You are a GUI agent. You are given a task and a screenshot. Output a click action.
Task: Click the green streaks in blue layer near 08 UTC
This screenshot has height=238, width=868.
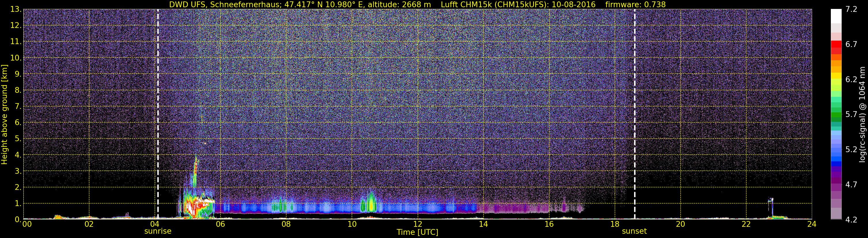(280, 205)
